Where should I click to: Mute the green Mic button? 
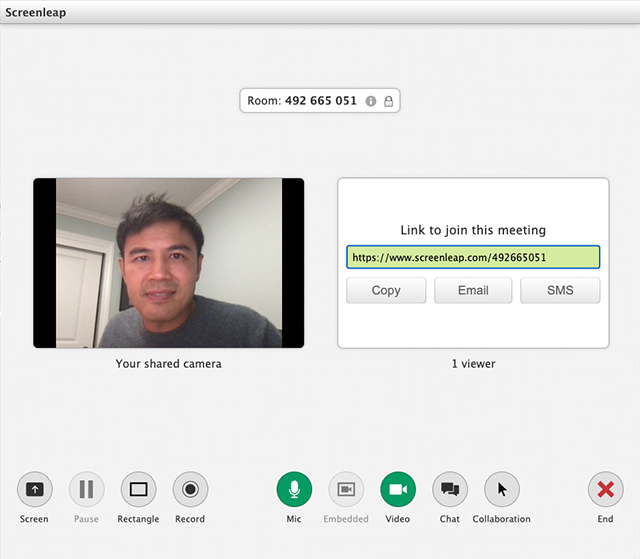pyautogui.click(x=294, y=490)
